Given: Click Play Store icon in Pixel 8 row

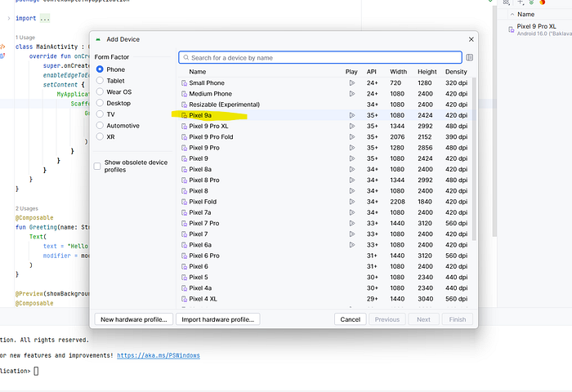Looking at the screenshot, I should pos(351,191).
